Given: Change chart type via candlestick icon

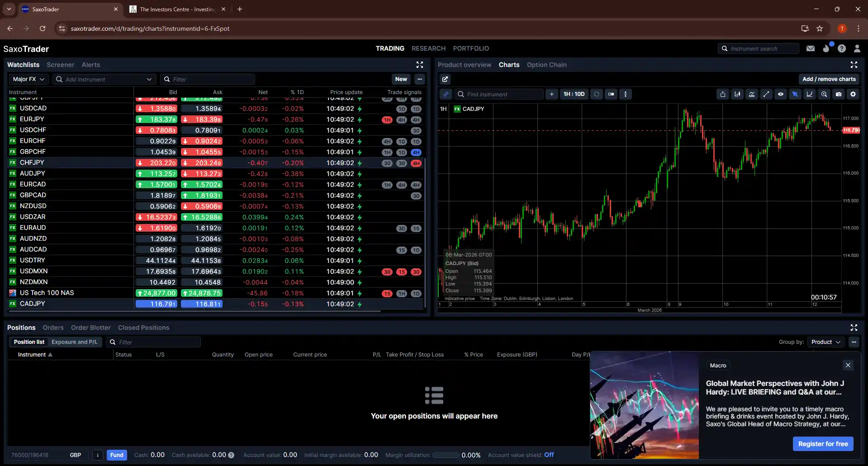Looking at the screenshot, I should [737, 94].
